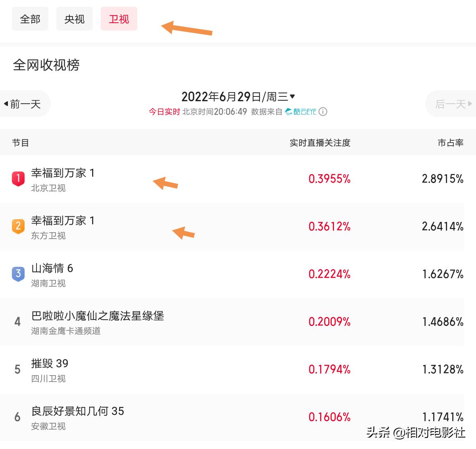Open 良辰好景知几何 episode 35 entry
This screenshot has height=449, width=476.
click(x=78, y=412)
